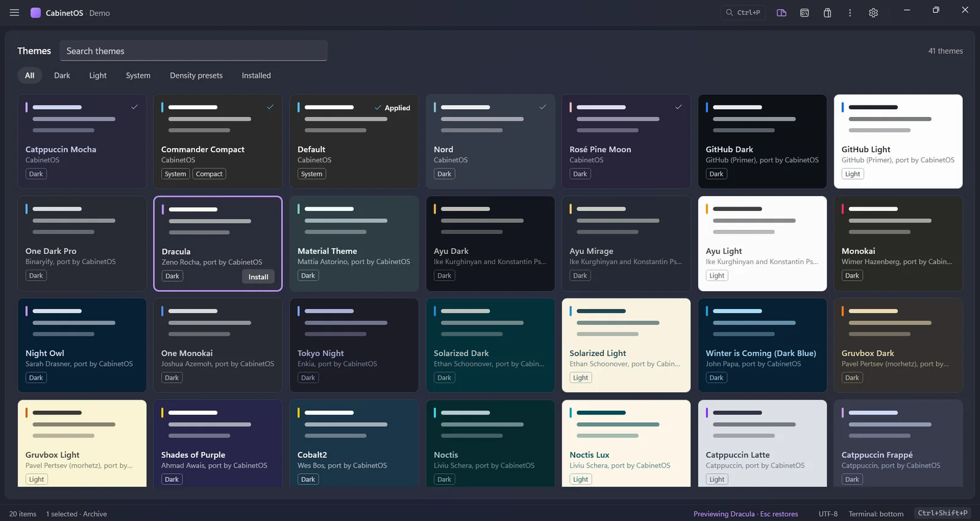This screenshot has width=980, height=521.
Task: Click the checkmark on the Nord card
Action: coord(543,107)
